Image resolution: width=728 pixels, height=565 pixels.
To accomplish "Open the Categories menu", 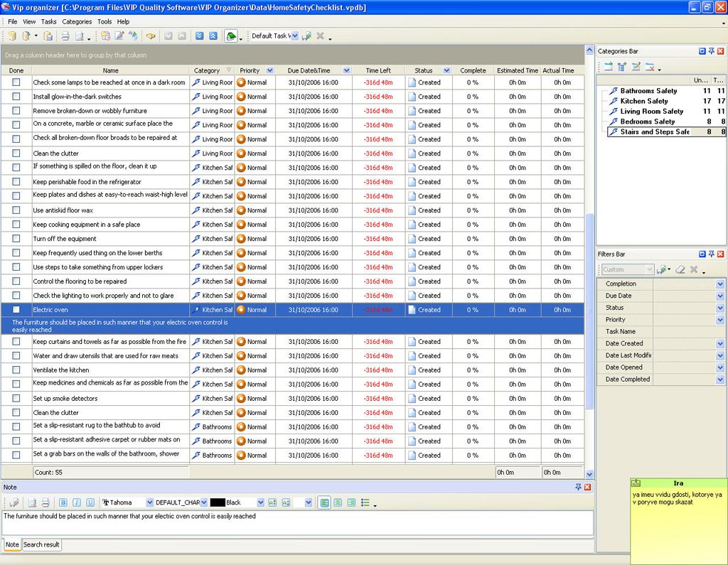I will 77,22.
